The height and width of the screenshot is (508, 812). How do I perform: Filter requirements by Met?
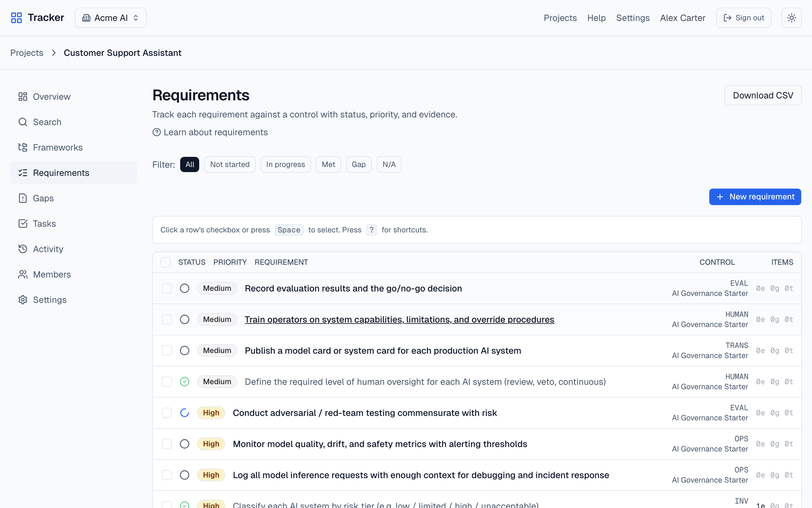[x=328, y=165]
